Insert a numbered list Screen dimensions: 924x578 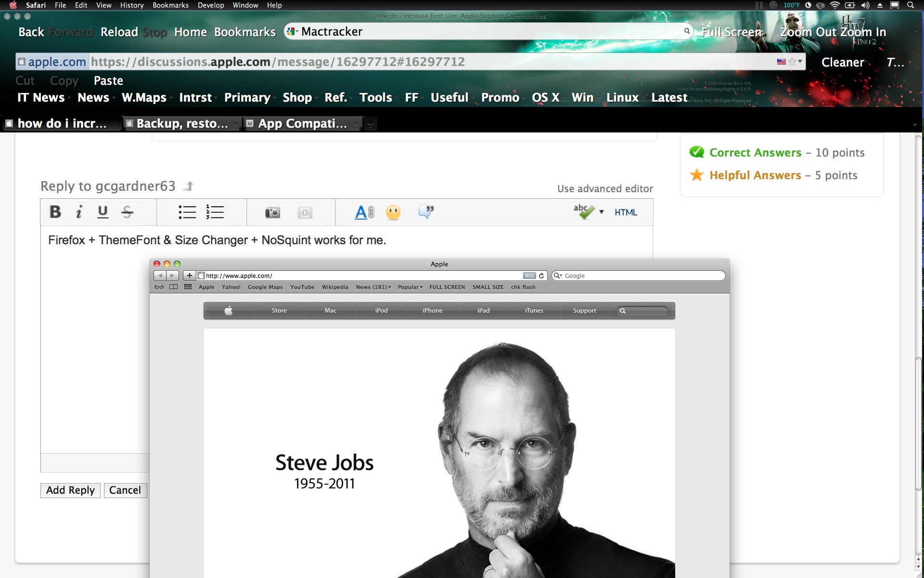pos(215,212)
